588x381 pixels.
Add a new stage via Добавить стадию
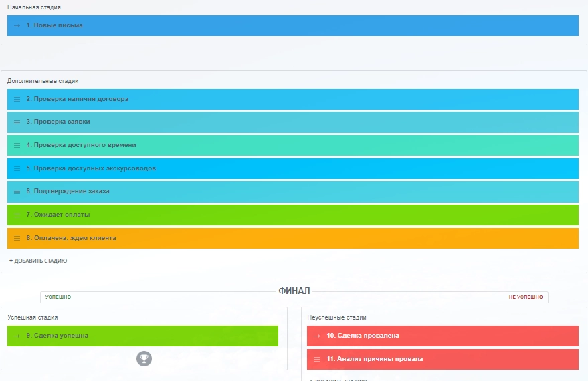[38, 261]
